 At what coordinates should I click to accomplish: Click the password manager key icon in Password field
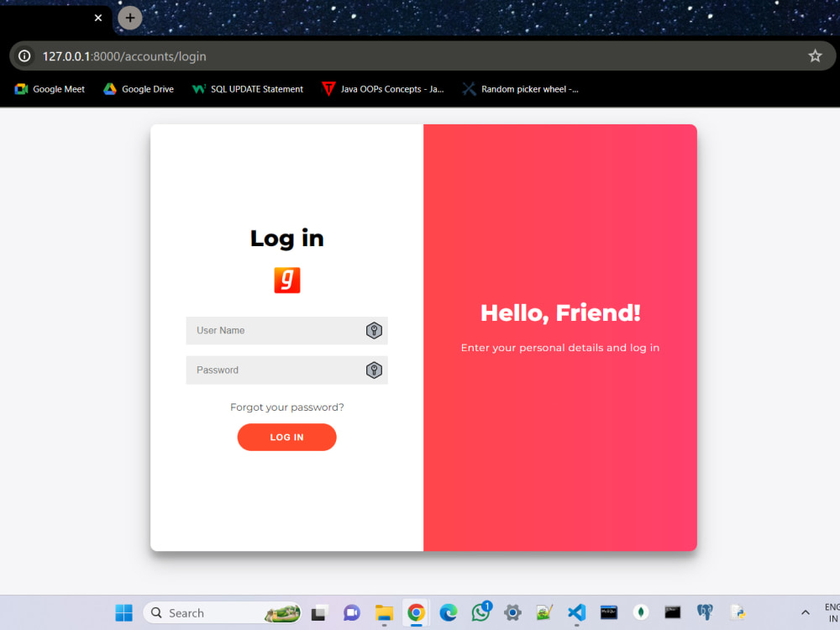click(x=374, y=370)
